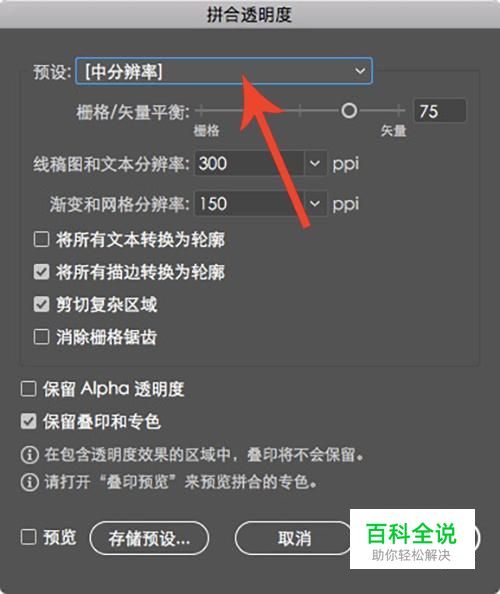Expand the 渐变和网格分辨率 dropdown arrow
This screenshot has width=500, height=594.
(315, 204)
